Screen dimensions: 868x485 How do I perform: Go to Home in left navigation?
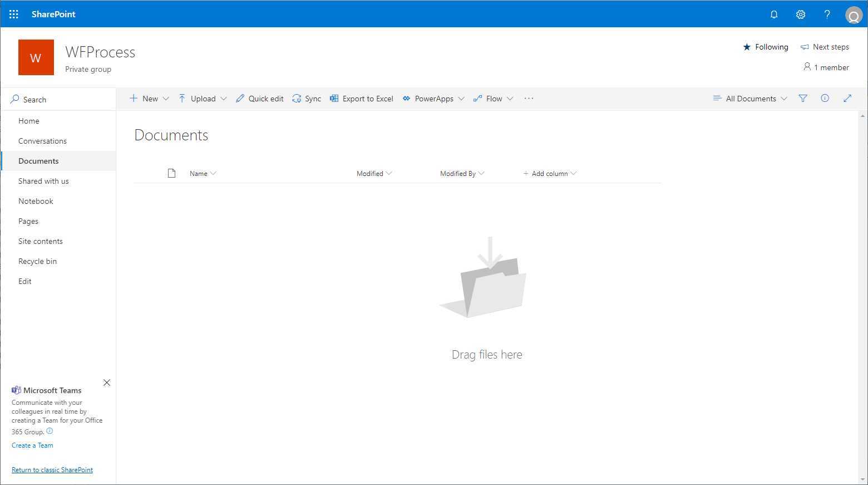29,121
